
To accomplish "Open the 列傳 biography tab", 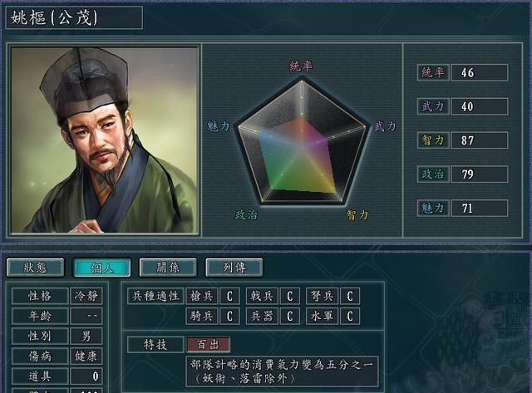I will (234, 268).
